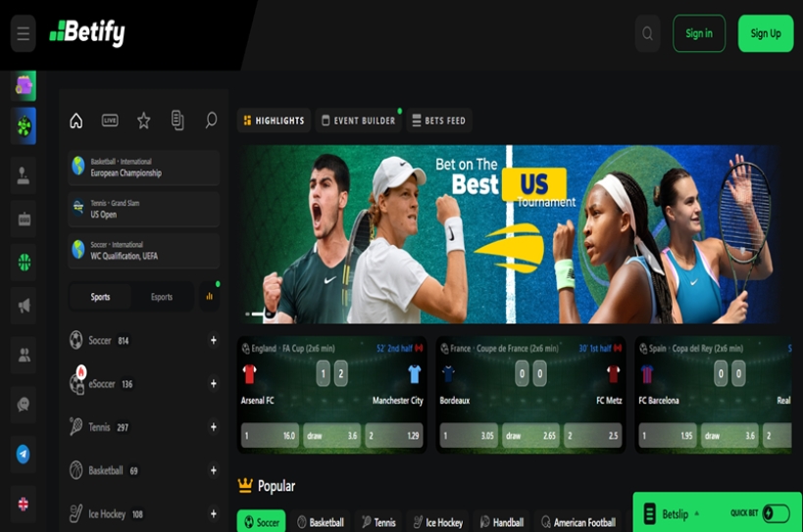Screen dimensions: 803x532
Task: Bet on Bordeaux win at 3.05
Action: pos(469,435)
